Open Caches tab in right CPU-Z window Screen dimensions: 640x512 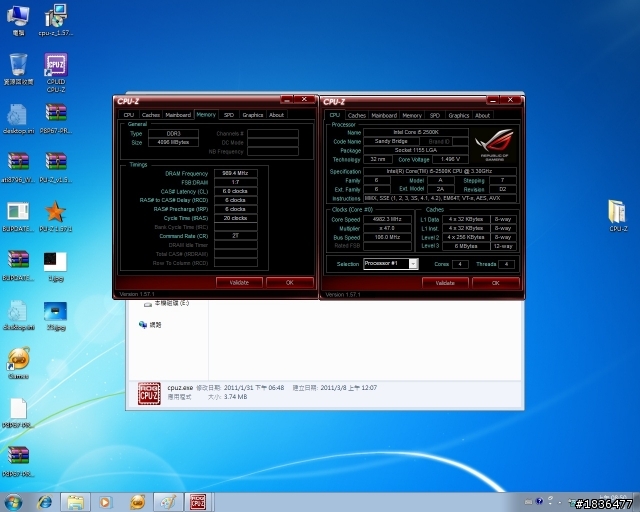(x=357, y=116)
